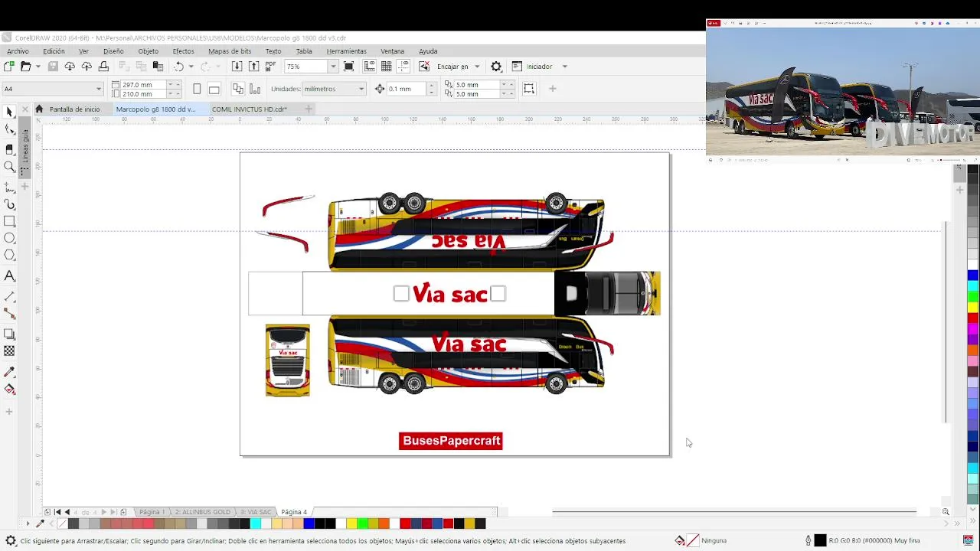This screenshot has width=980, height=551.
Task: Open the zoom level 75% dropdown
Action: pos(332,67)
